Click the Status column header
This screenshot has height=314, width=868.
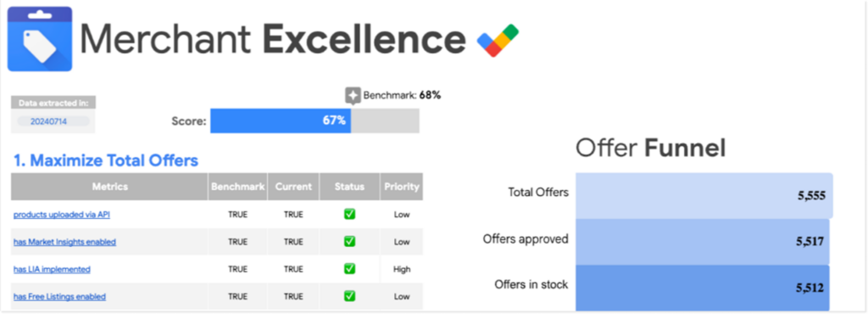[349, 187]
